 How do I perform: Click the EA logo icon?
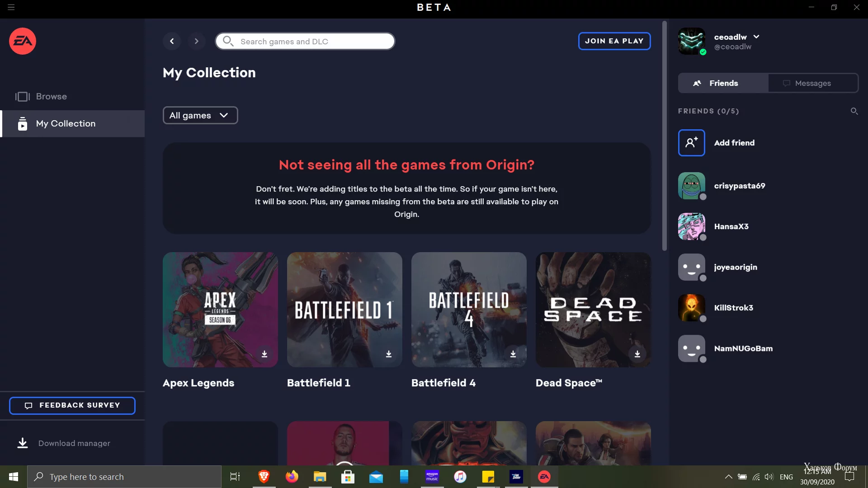23,41
